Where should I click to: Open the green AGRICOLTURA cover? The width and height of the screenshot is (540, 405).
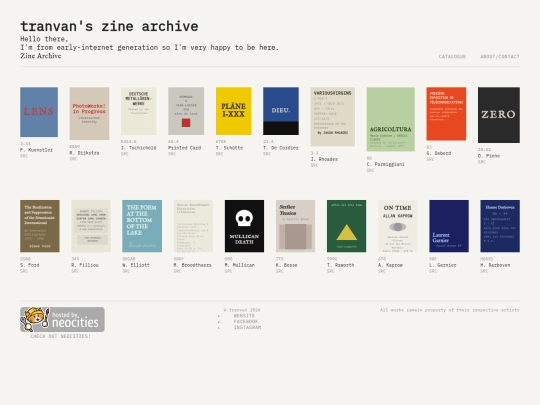(x=391, y=119)
